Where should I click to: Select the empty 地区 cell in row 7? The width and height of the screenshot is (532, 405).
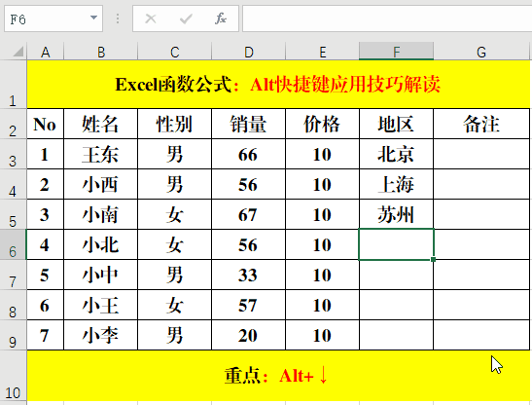point(396,275)
